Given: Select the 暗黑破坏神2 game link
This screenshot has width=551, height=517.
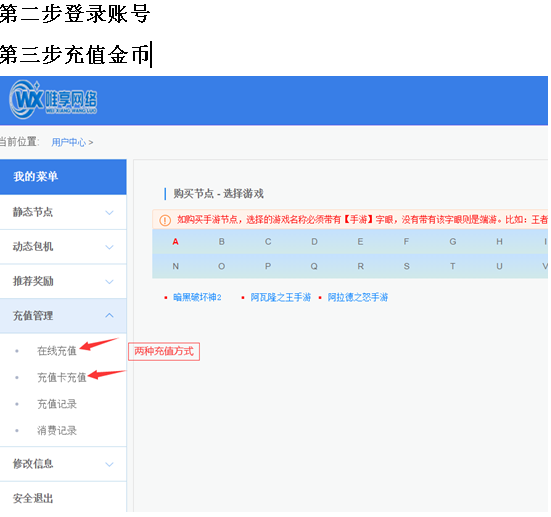Looking at the screenshot, I should (x=197, y=297).
